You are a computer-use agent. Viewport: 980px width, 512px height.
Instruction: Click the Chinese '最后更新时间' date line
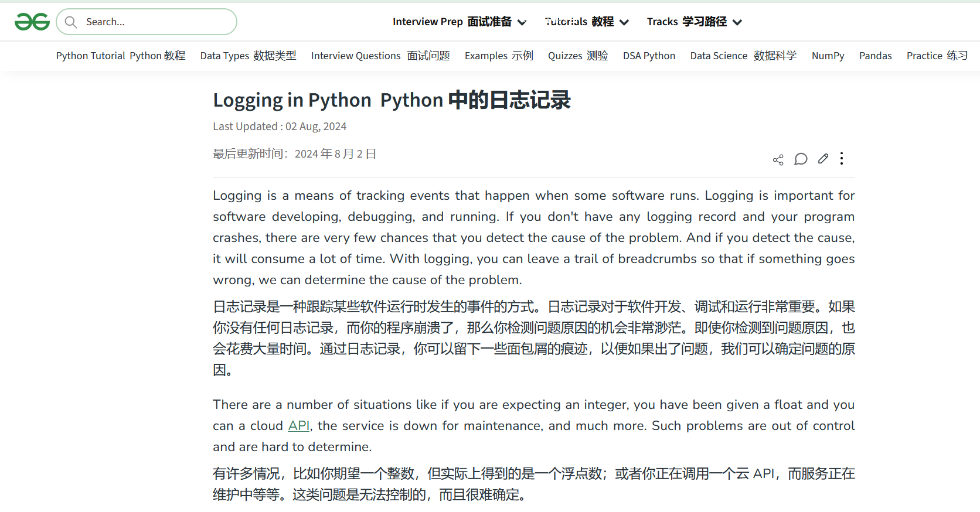pyautogui.click(x=294, y=153)
